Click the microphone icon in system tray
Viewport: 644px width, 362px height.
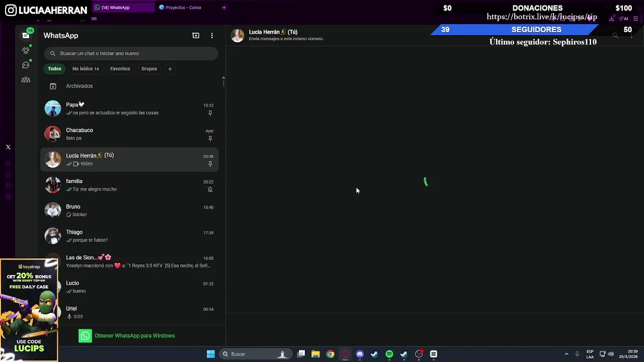(577, 354)
